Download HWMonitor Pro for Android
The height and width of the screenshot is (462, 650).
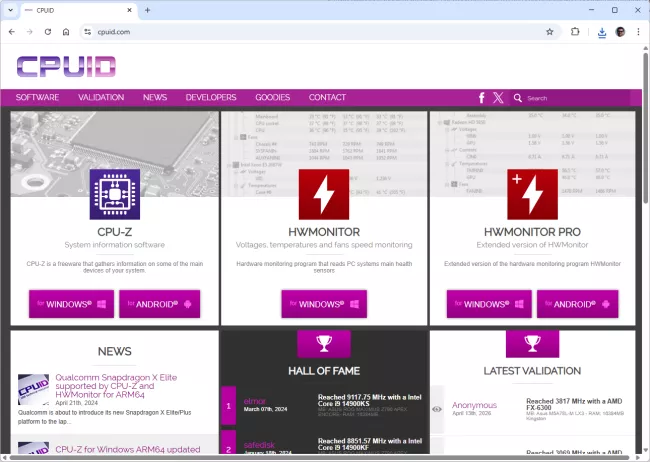tap(577, 304)
